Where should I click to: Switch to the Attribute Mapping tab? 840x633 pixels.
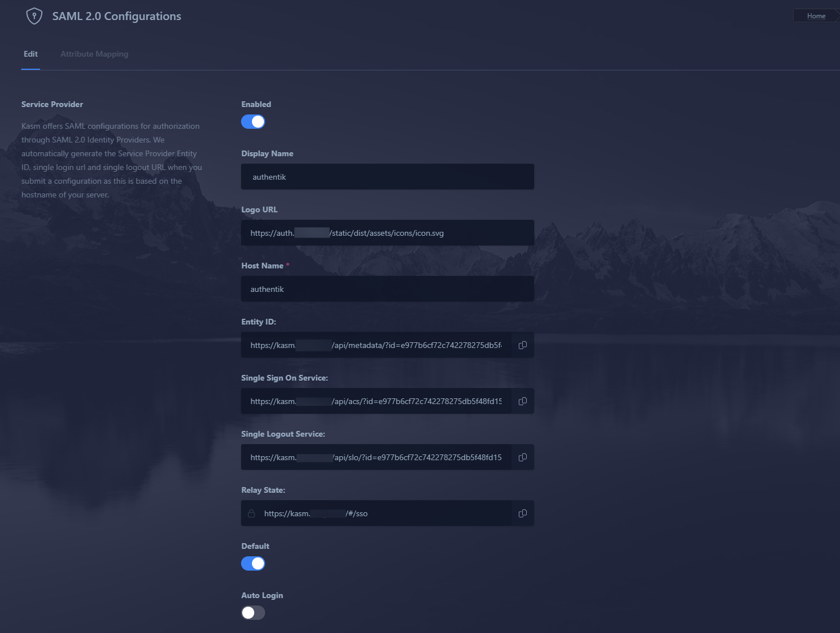coord(94,54)
